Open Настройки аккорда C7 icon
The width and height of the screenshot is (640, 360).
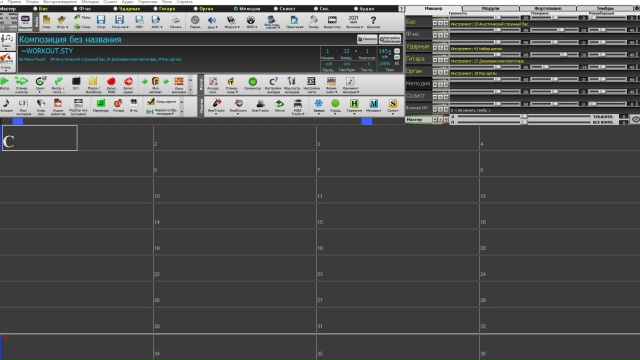click(x=273, y=84)
